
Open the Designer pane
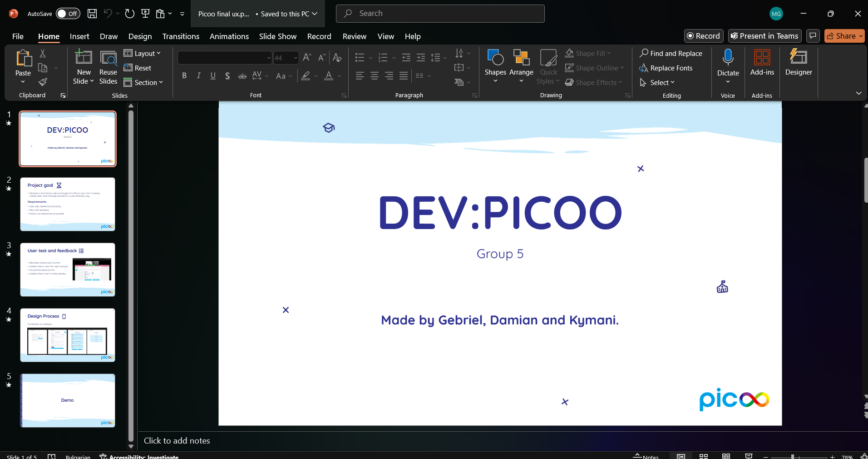pyautogui.click(x=798, y=63)
